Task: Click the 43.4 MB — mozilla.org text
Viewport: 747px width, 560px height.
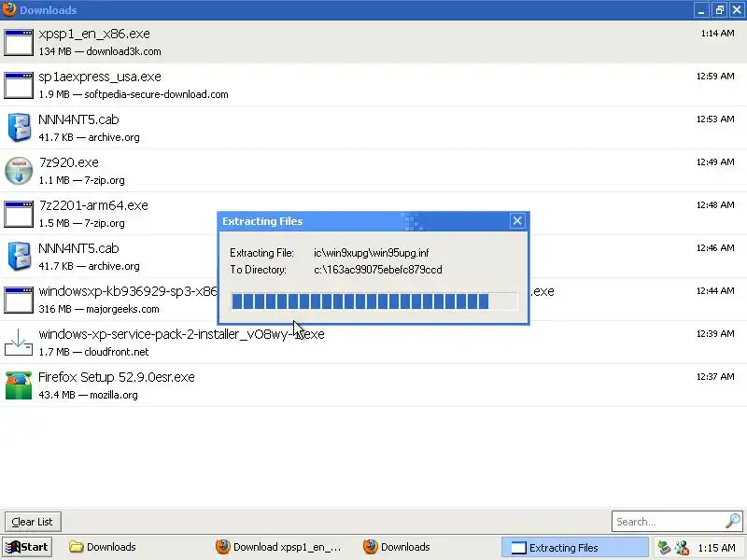Action: [x=88, y=395]
